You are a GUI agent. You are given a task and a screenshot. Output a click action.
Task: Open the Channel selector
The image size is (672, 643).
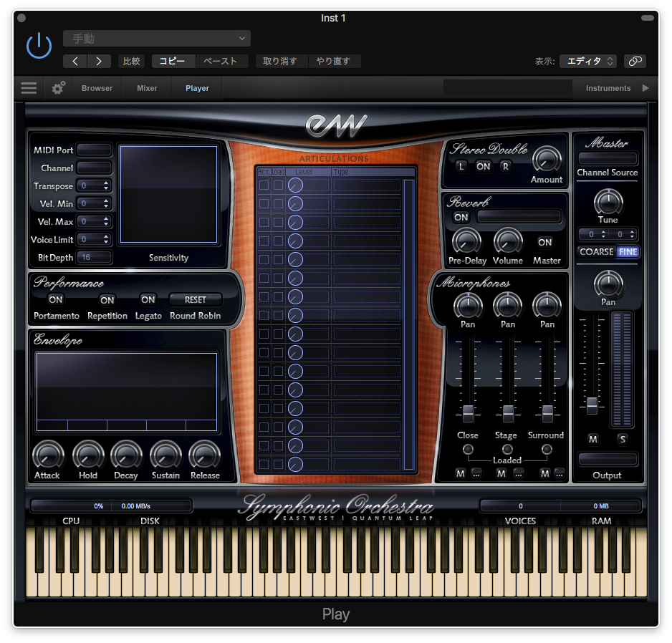click(x=95, y=168)
